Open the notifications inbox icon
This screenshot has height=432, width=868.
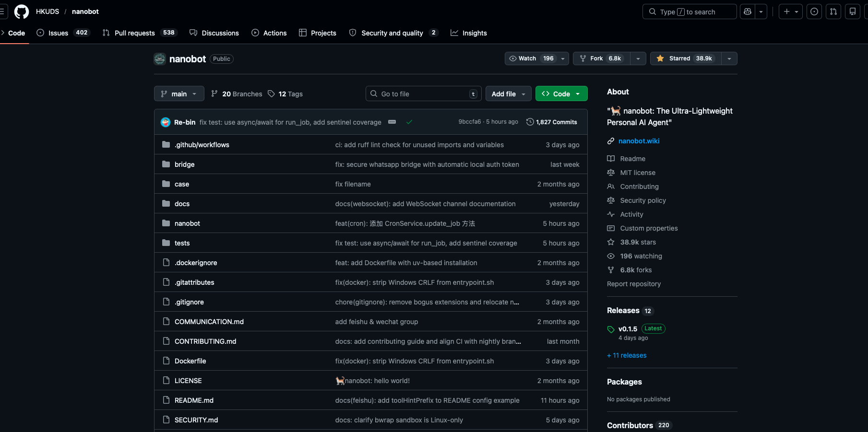pos(853,12)
